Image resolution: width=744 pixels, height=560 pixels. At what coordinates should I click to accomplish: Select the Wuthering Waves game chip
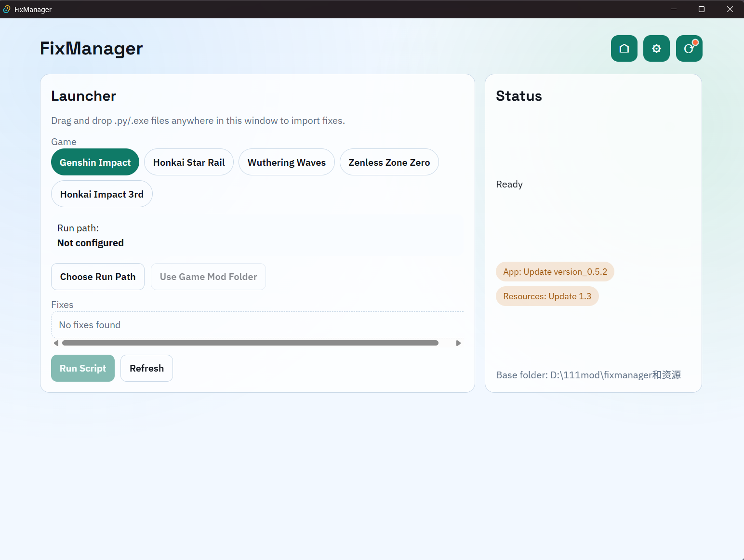(x=287, y=162)
